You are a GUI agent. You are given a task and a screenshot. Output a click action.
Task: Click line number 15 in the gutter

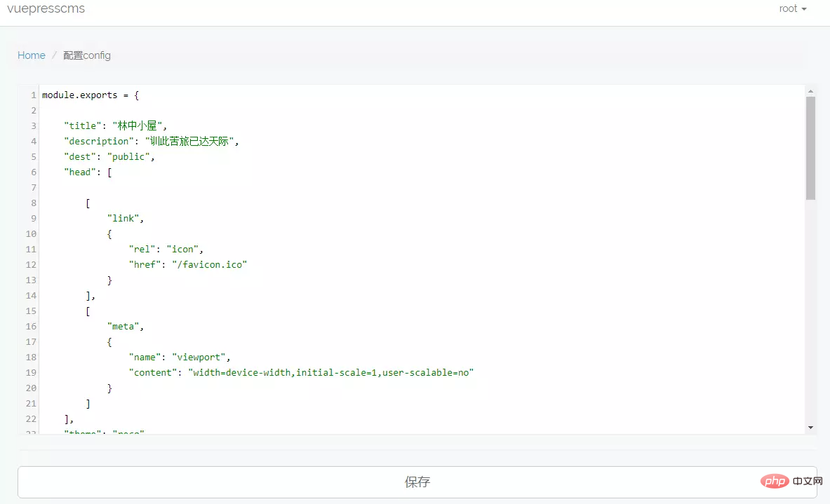click(x=30, y=311)
